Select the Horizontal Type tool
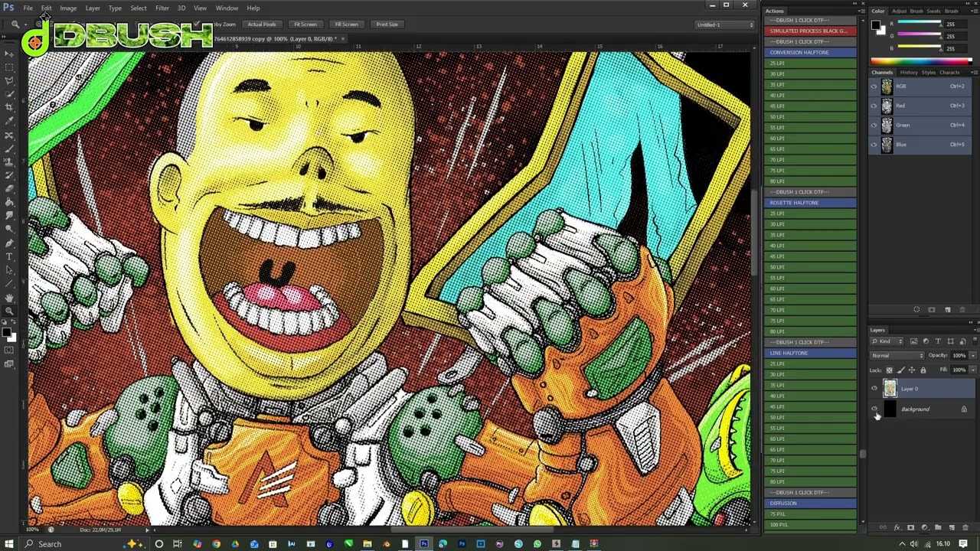Image resolution: width=980 pixels, height=551 pixels. coord(10,256)
